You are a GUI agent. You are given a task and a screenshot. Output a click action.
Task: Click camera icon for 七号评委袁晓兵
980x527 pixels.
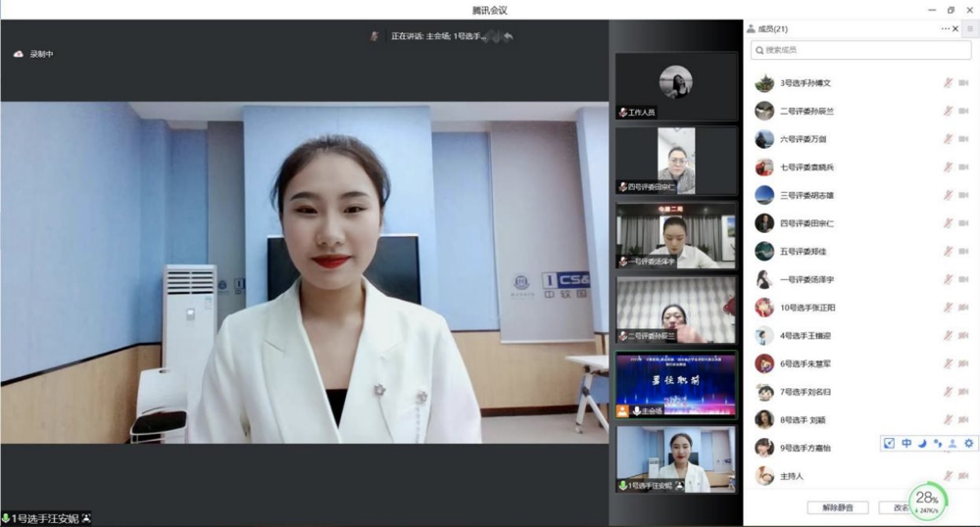coord(964,168)
